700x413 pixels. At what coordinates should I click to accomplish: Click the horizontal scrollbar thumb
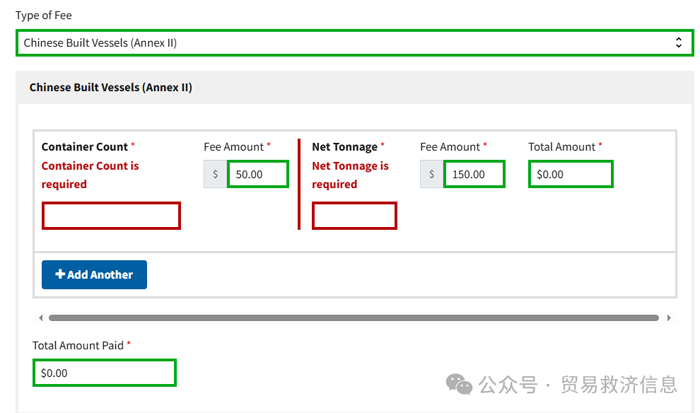coord(350,318)
